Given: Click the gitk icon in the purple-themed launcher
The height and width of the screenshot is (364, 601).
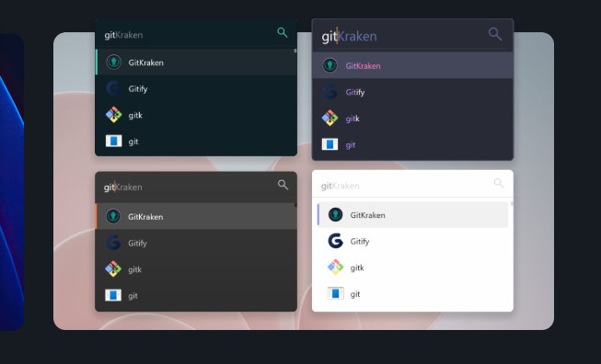Looking at the screenshot, I should coord(330,119).
